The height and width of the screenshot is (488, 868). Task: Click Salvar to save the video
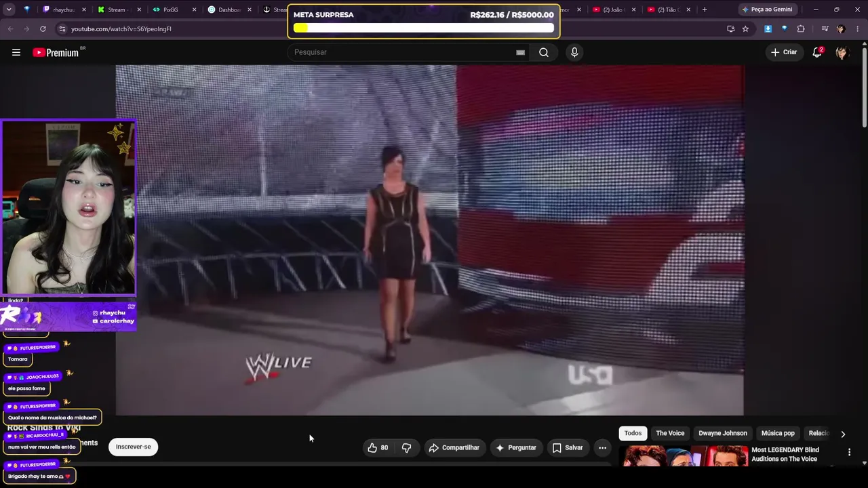tap(568, 447)
